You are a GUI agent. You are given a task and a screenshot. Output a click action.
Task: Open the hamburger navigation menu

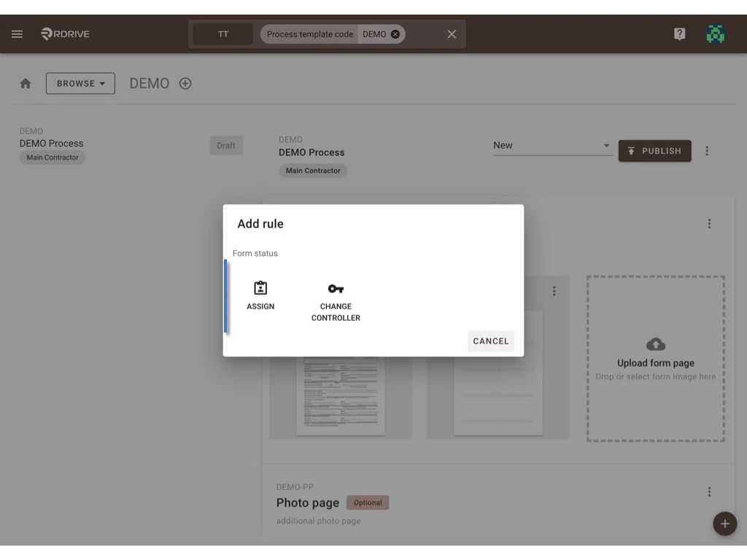coord(17,34)
